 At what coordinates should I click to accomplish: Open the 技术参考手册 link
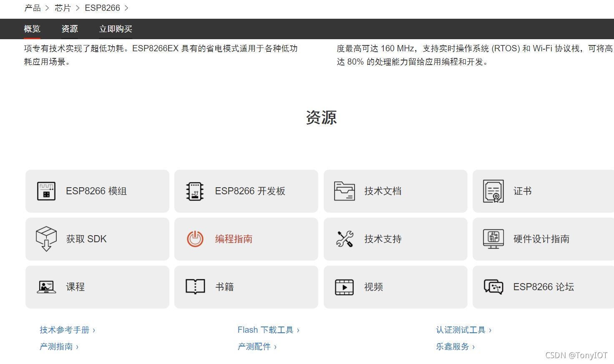click(x=68, y=330)
